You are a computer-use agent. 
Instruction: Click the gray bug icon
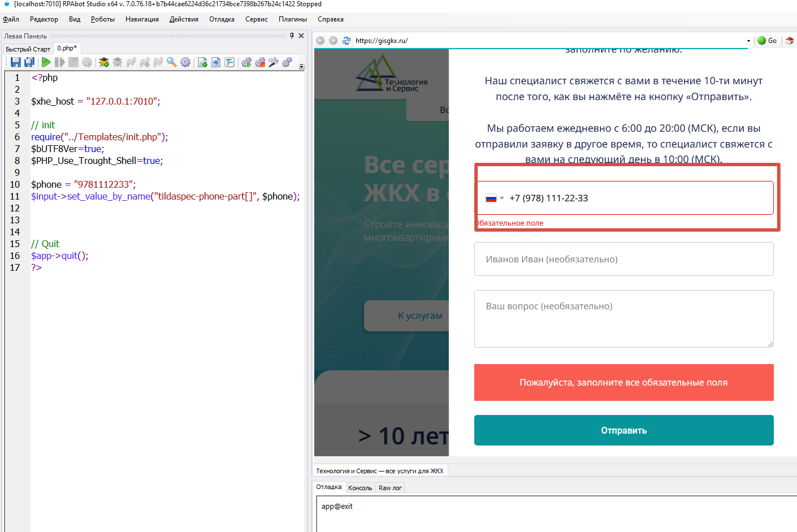(x=118, y=62)
